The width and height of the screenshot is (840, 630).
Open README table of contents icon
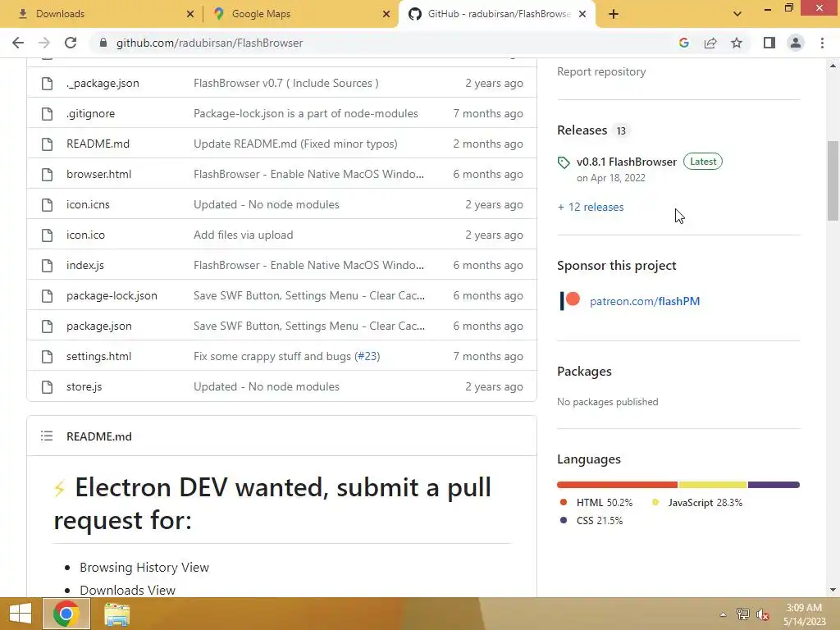tap(47, 436)
